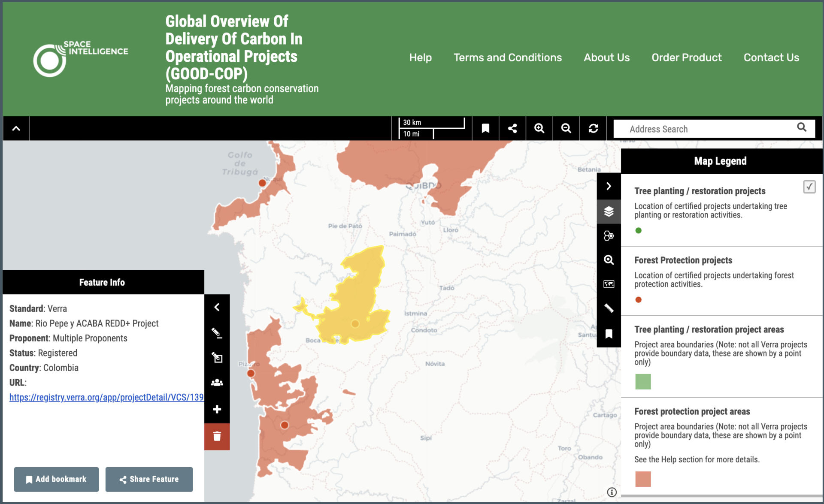
Task: Collapse the Feature Info panel arrow
Action: click(x=217, y=307)
